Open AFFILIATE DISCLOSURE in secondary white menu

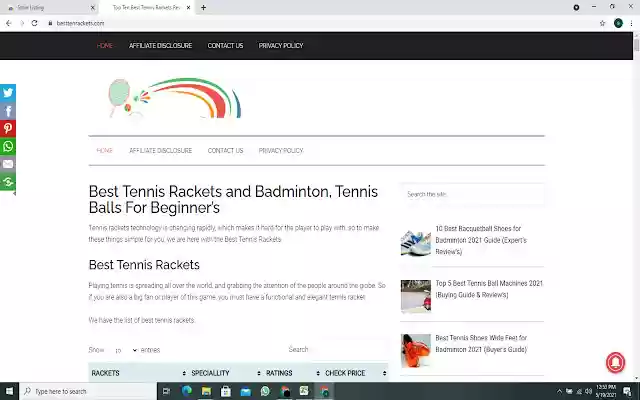(x=160, y=151)
